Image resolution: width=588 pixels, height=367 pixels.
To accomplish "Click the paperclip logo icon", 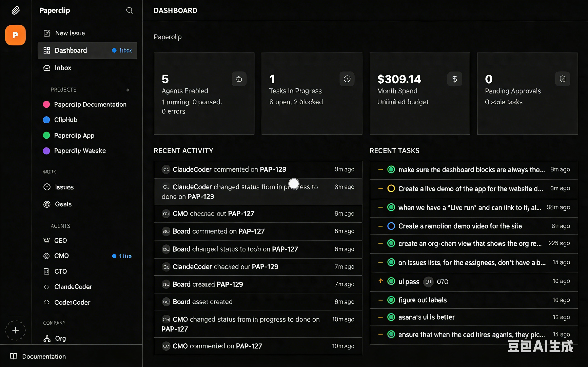I will pos(15,10).
